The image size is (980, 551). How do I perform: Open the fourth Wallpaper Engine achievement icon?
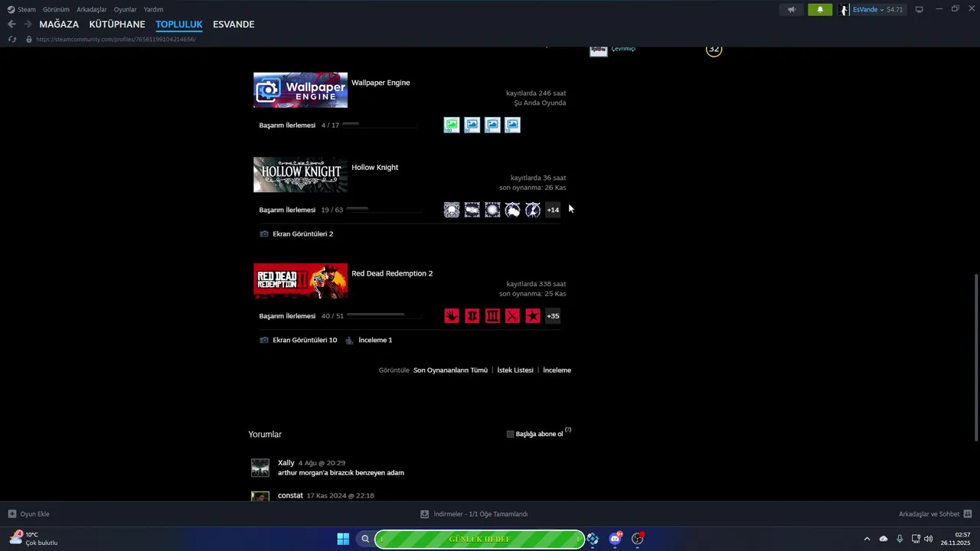[513, 125]
